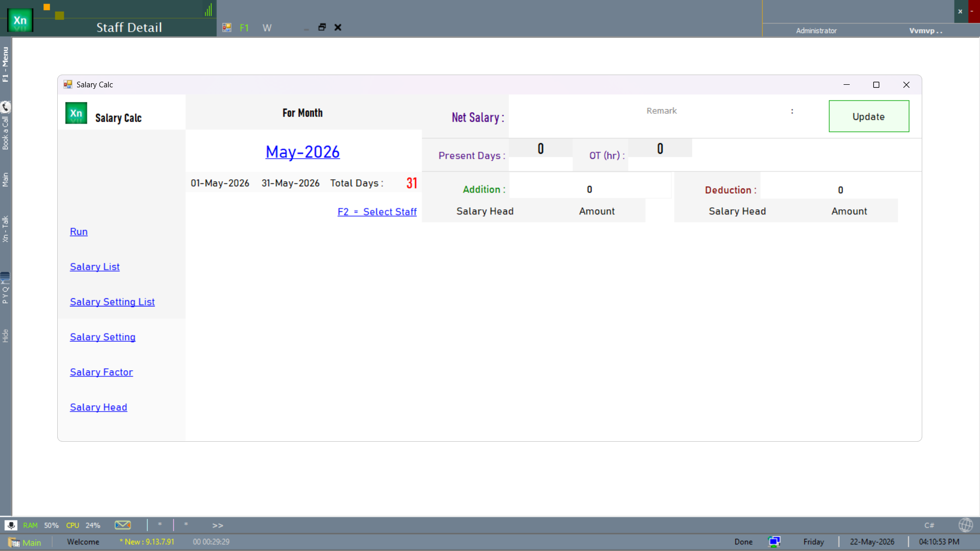Open the Salary Factor link
Screen dimensions: 980x551
point(101,372)
